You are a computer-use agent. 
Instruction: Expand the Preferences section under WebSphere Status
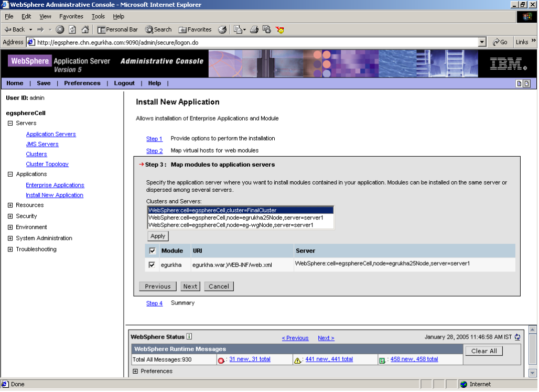click(135, 371)
